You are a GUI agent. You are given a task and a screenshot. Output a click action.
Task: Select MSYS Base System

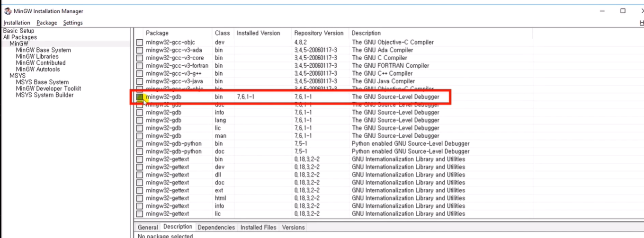click(x=42, y=82)
